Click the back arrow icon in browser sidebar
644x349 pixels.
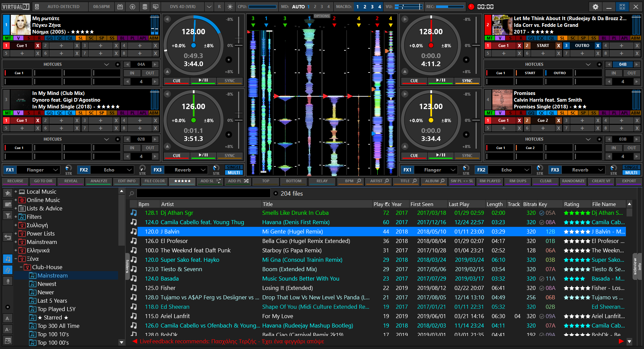pyautogui.click(x=8, y=237)
